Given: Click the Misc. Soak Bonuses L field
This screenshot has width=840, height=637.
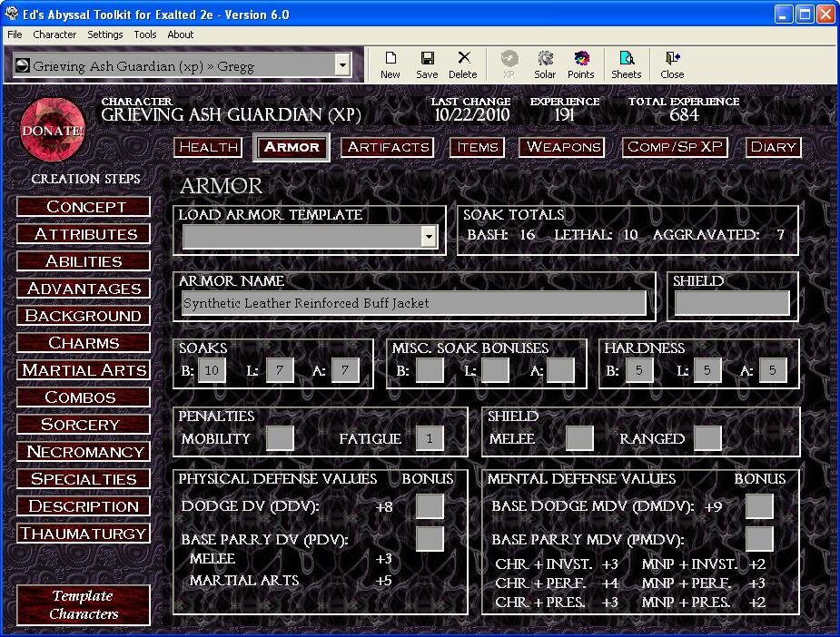Looking at the screenshot, I should click(x=495, y=370).
